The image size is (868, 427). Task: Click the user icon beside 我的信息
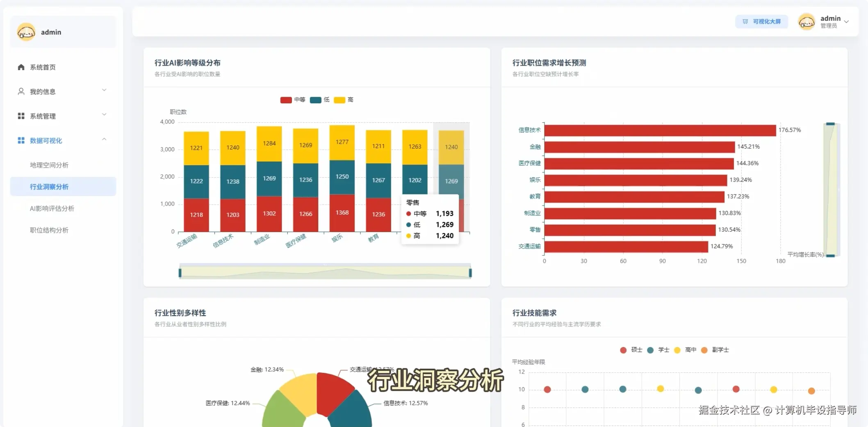coord(21,91)
